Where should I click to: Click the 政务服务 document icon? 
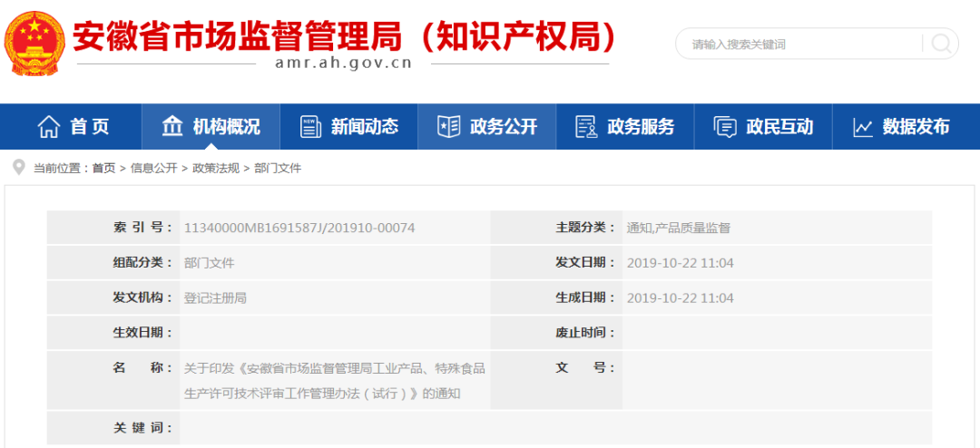(x=586, y=127)
